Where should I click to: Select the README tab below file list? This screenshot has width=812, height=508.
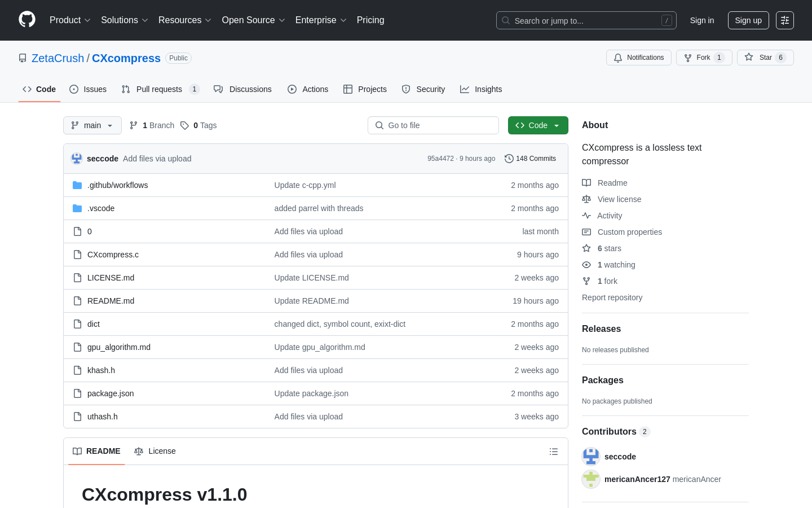[x=96, y=451]
